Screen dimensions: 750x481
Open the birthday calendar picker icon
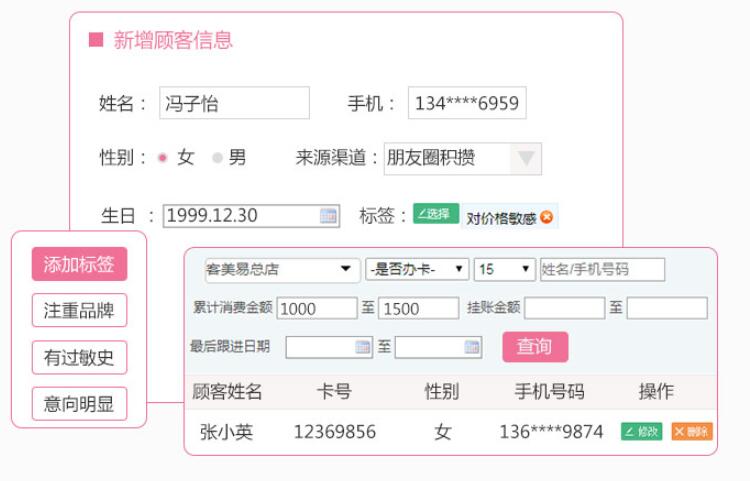click(x=328, y=215)
